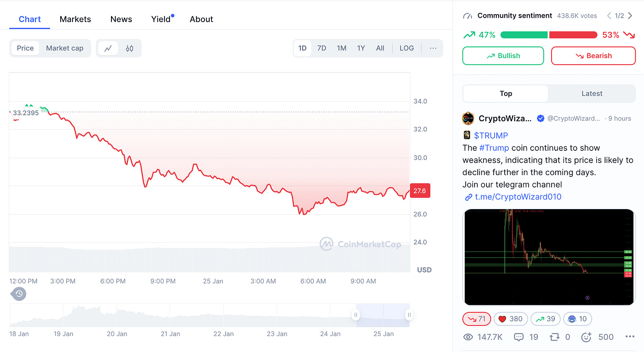Image resolution: width=644 pixels, height=352 pixels.
Task: Go to previous sentiment page arrow
Action: pyautogui.click(x=609, y=16)
